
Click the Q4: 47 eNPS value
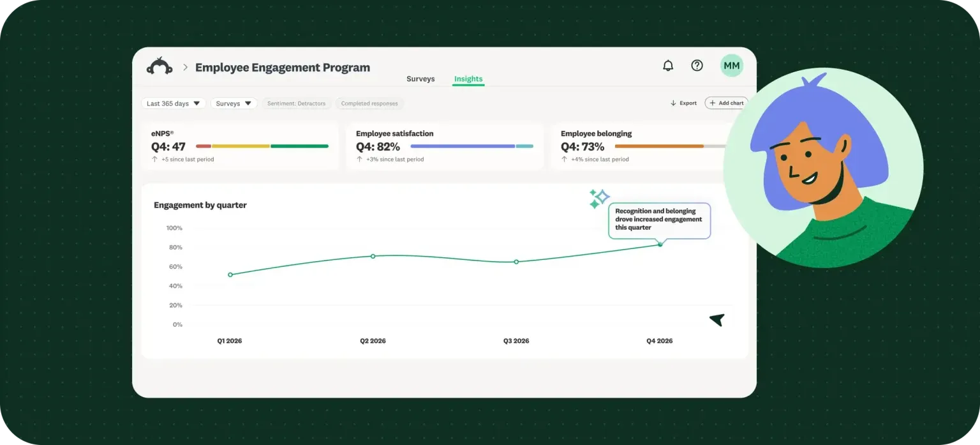(x=168, y=146)
